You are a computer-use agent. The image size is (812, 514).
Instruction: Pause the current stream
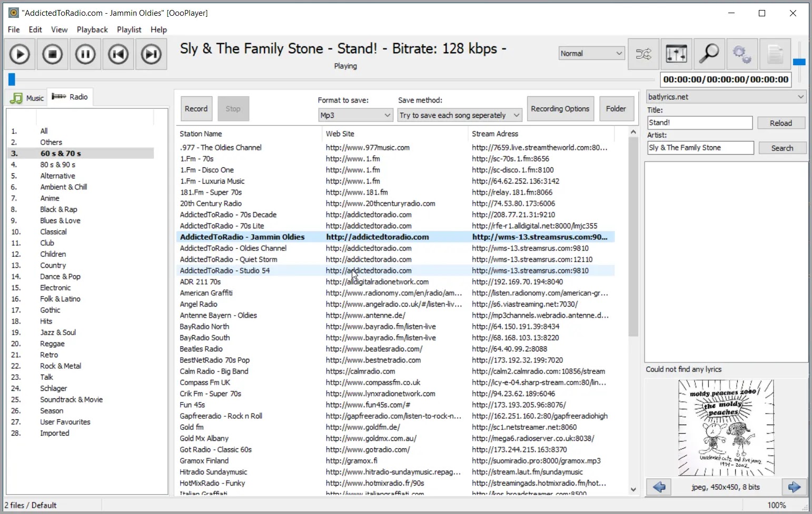tap(85, 54)
